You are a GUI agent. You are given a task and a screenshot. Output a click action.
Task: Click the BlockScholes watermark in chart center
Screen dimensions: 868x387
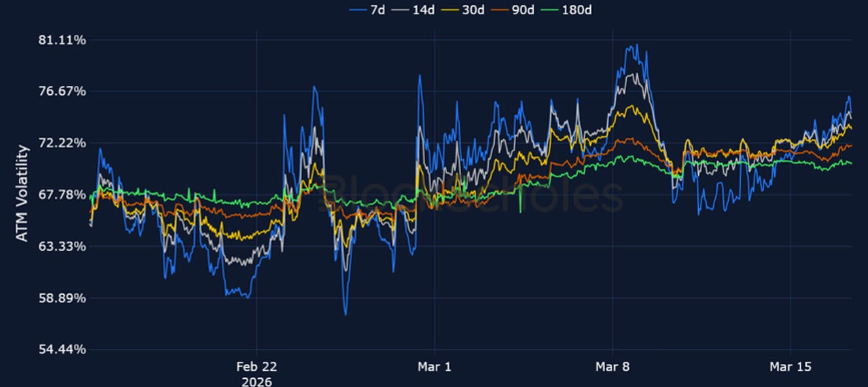coord(472,193)
